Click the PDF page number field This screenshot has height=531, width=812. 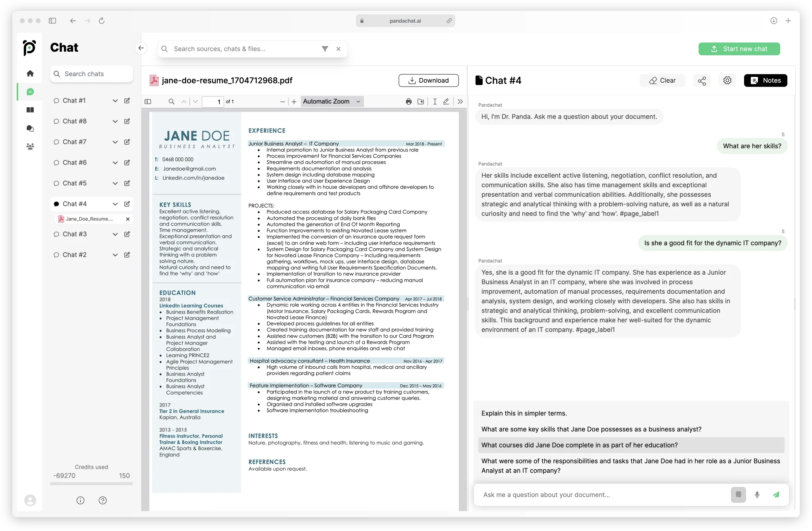click(213, 102)
